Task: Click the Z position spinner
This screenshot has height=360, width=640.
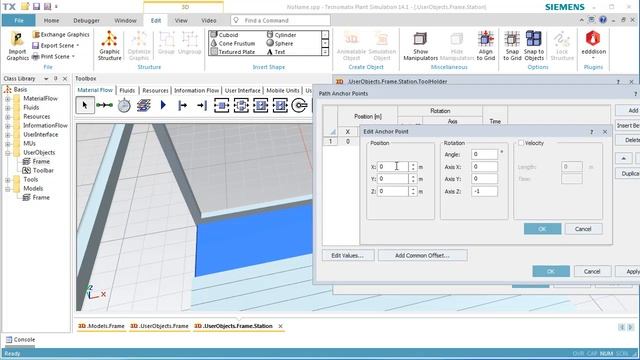Action: pyautogui.click(x=413, y=191)
